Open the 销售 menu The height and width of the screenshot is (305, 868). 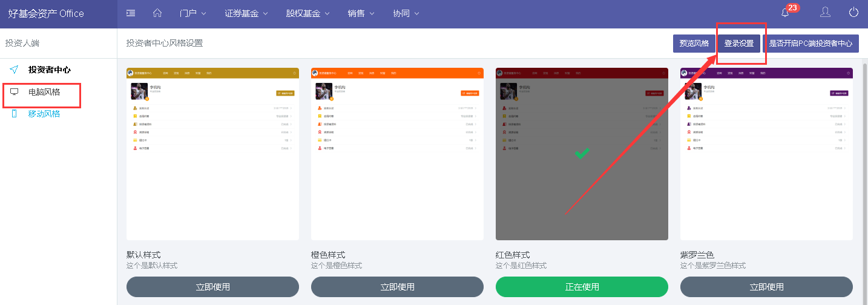click(361, 13)
